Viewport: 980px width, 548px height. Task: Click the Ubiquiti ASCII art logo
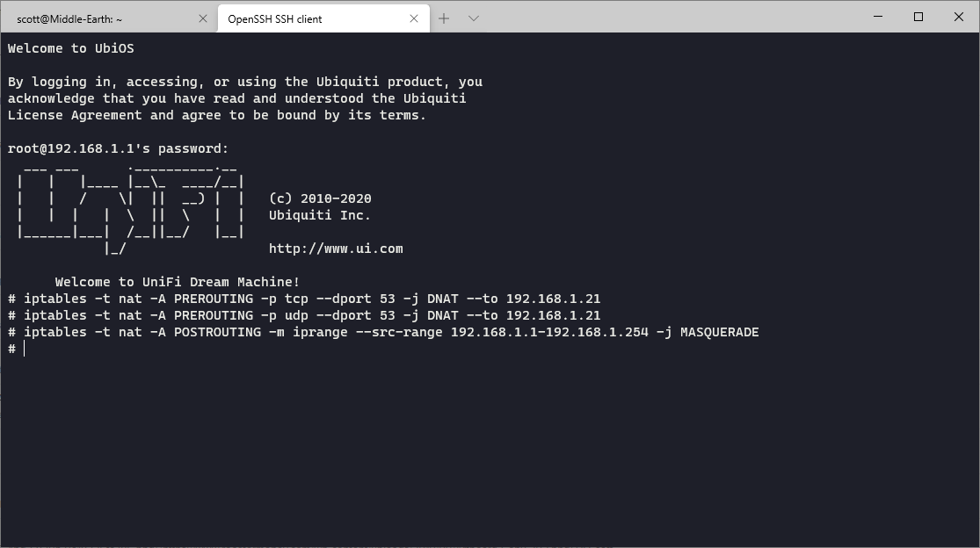pyautogui.click(x=130, y=207)
